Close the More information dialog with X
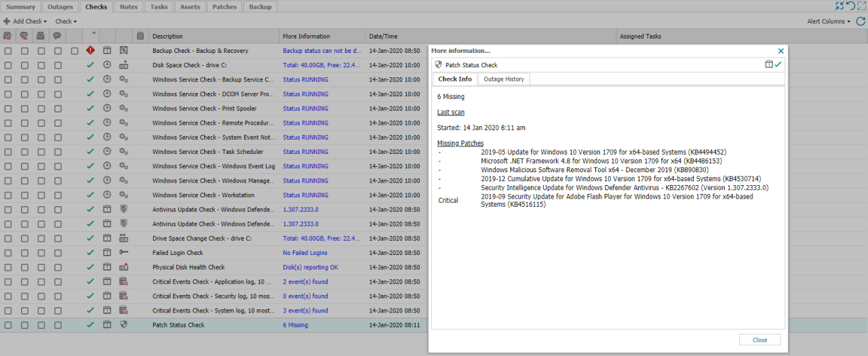The height and width of the screenshot is (356, 868). point(781,51)
